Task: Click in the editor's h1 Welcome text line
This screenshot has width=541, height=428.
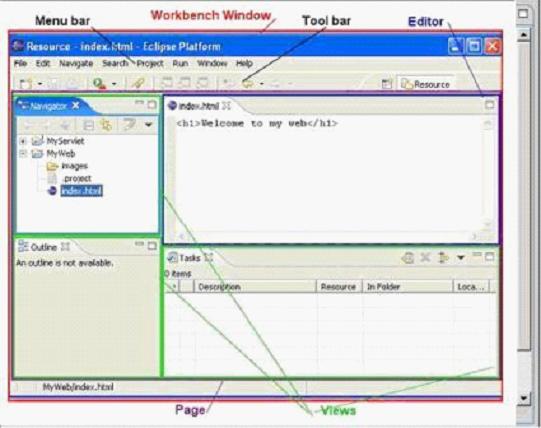Action: pyautogui.click(x=257, y=124)
